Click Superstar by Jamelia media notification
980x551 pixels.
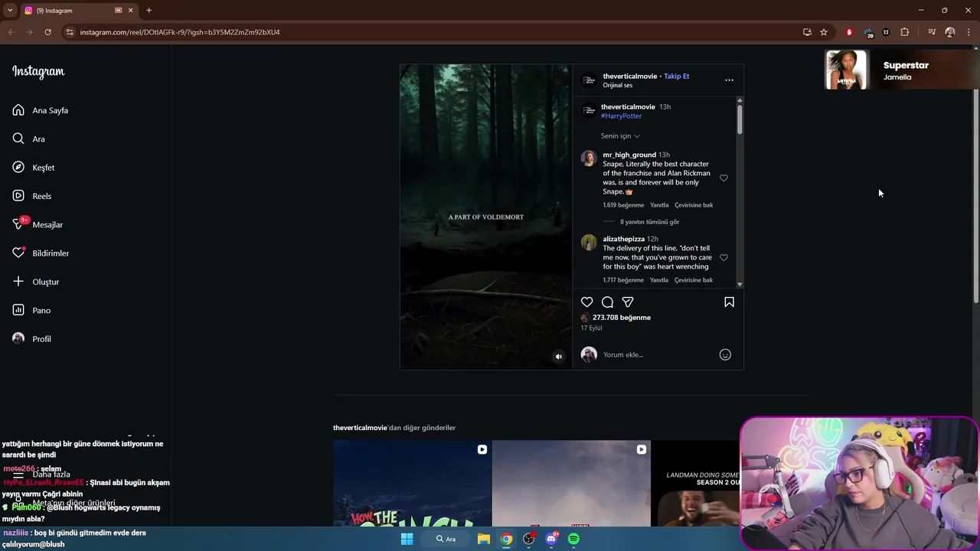pyautogui.click(x=901, y=70)
